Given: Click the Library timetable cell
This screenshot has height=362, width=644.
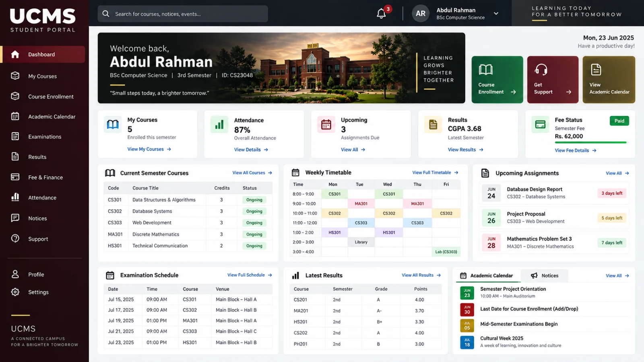Looking at the screenshot, I should pos(361,242).
